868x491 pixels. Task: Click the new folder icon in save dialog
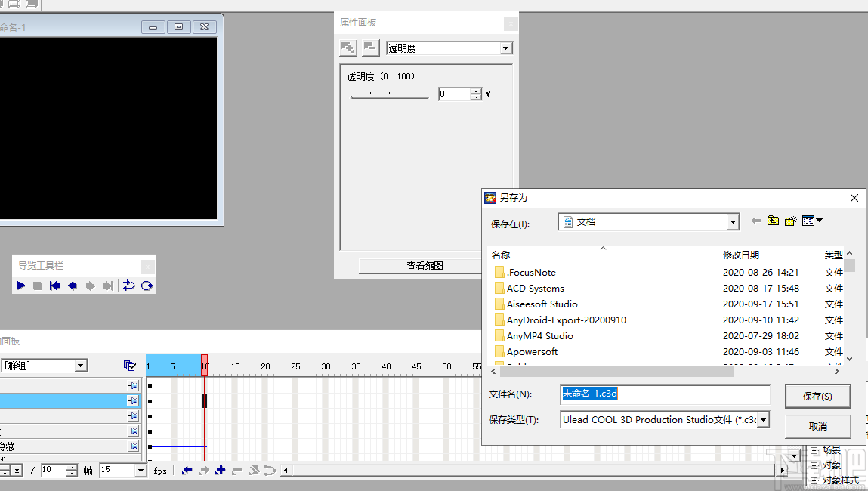coord(790,220)
